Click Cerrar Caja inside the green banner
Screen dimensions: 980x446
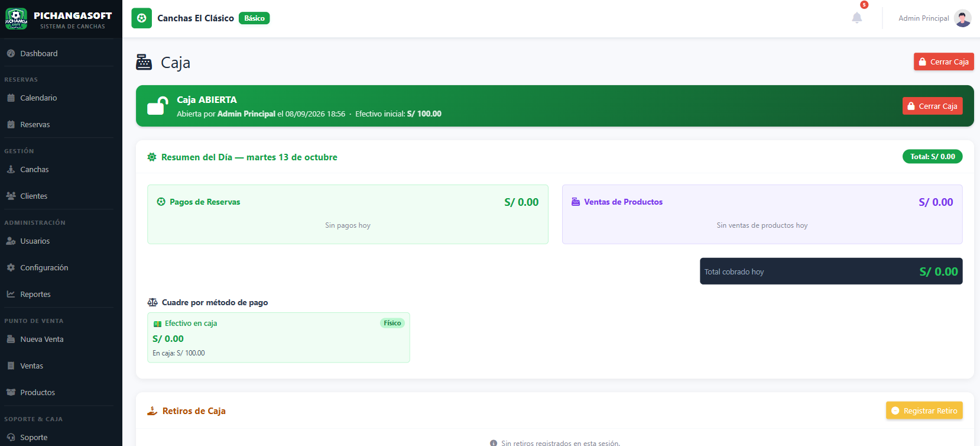(x=932, y=106)
